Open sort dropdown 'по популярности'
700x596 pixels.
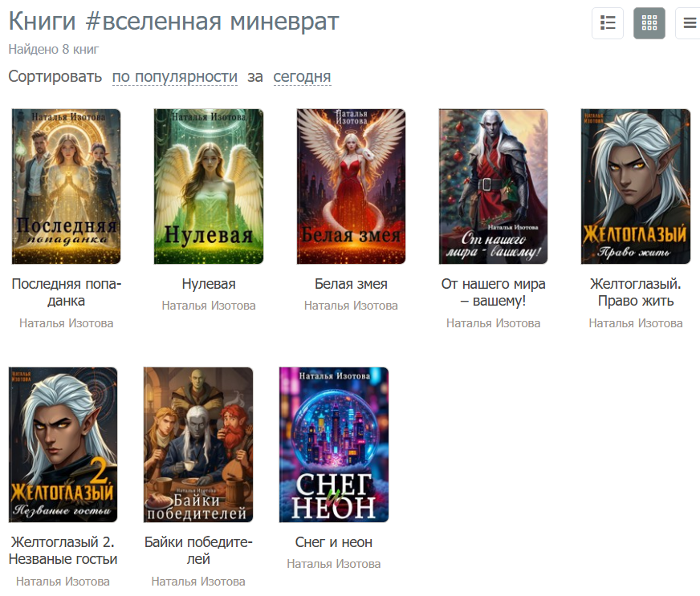(x=174, y=76)
